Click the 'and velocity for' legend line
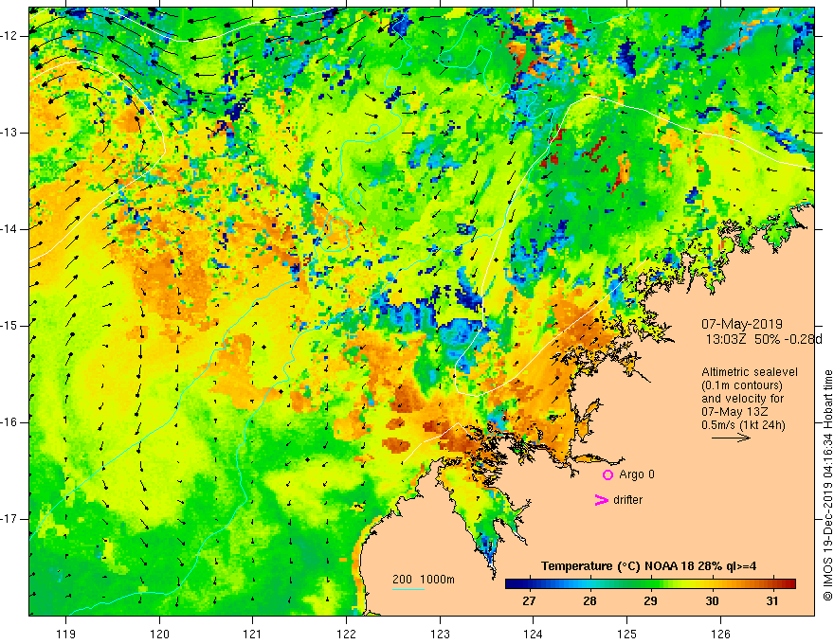 coord(743,399)
